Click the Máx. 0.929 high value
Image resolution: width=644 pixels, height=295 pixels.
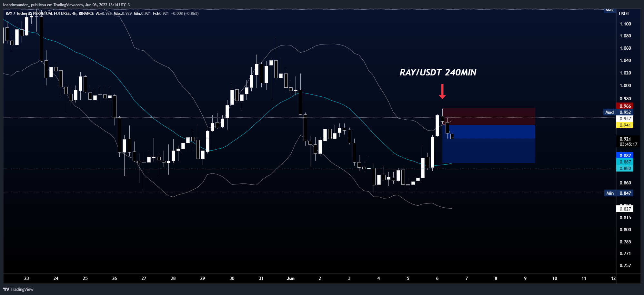coord(123,14)
